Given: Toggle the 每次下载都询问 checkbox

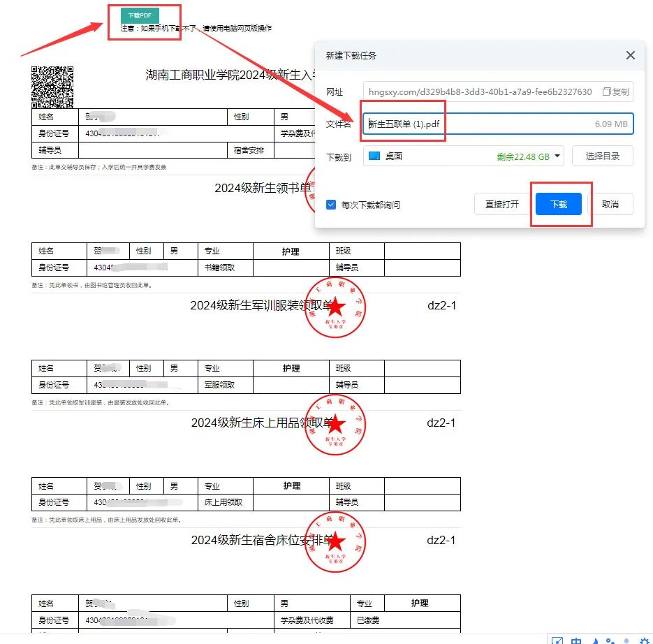Looking at the screenshot, I should [x=332, y=205].
